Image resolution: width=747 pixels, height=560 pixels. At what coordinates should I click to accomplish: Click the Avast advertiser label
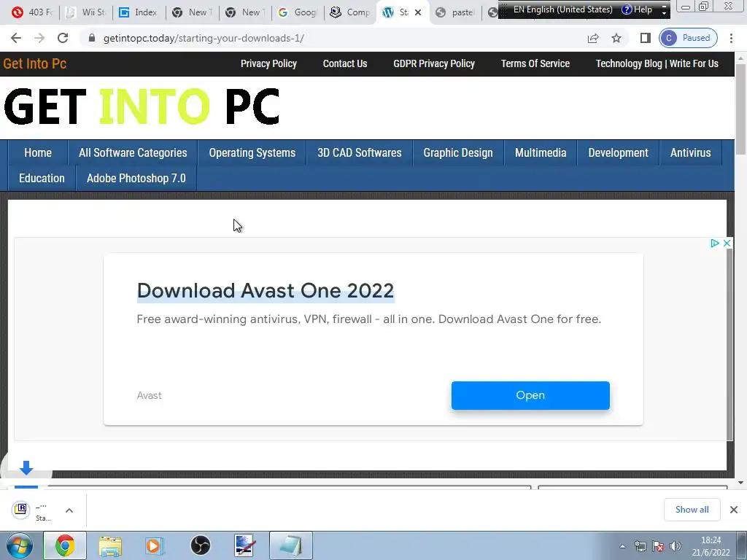click(149, 396)
